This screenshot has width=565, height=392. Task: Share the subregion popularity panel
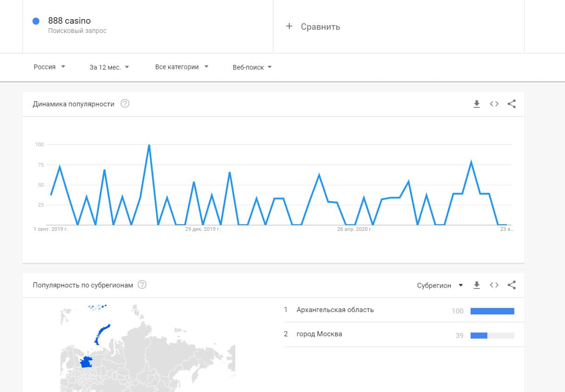pyautogui.click(x=512, y=285)
